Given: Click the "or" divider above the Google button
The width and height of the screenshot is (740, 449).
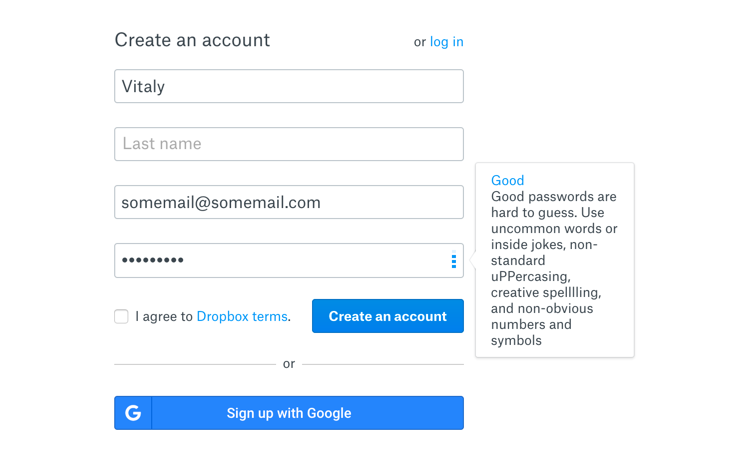Looking at the screenshot, I should tap(289, 364).
